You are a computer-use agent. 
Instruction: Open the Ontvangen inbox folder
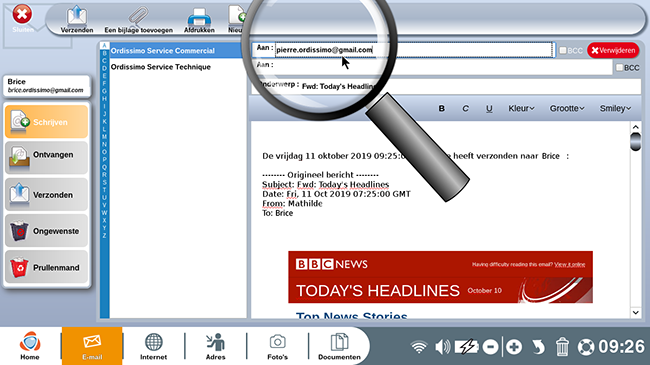46,158
